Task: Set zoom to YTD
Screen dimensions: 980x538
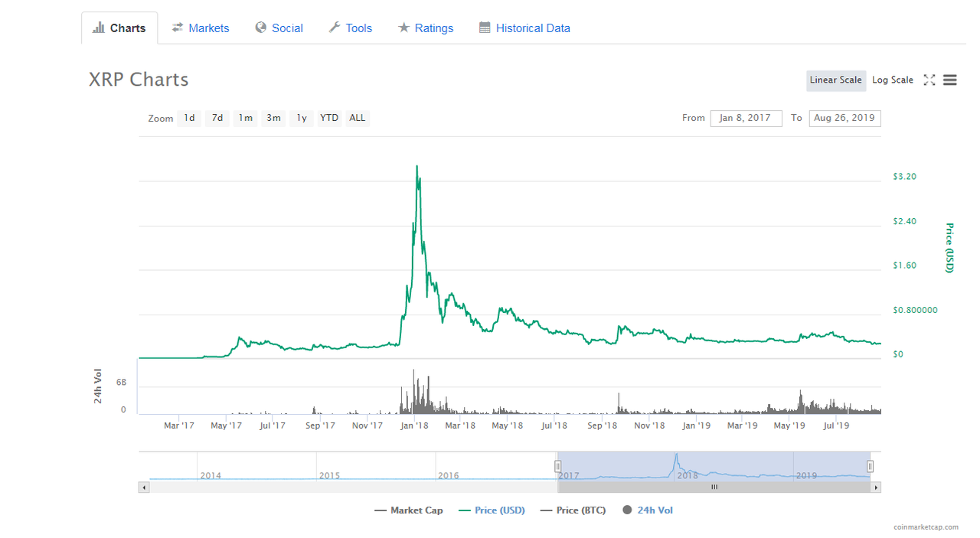Action: coord(329,118)
